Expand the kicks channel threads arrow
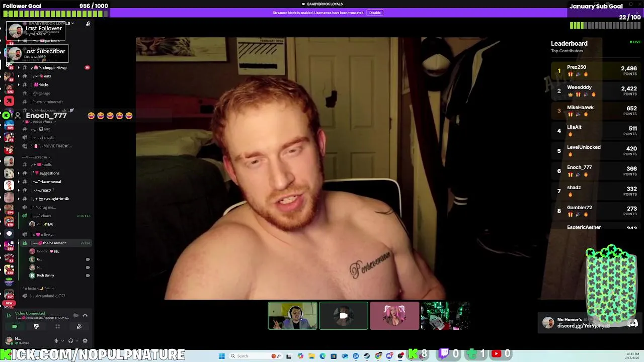This screenshot has height=362, width=644. click(19, 84)
